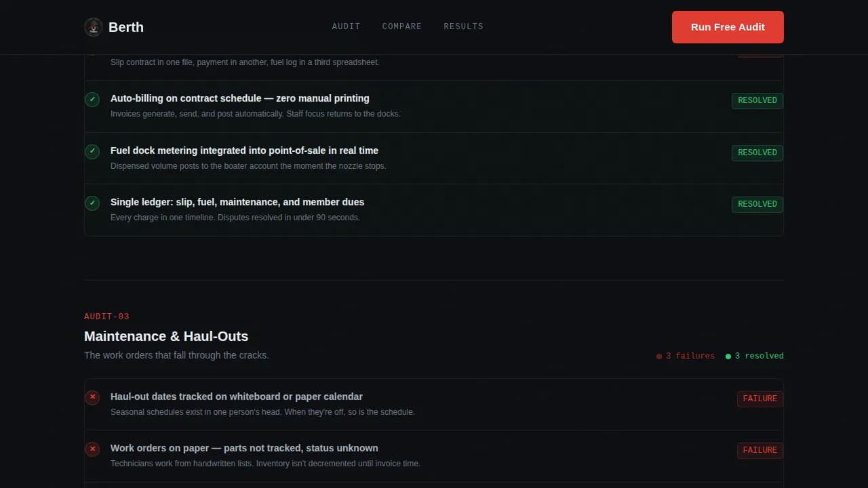
Task: Click RESOLVED badge on Auto-billing row
Action: (x=757, y=100)
